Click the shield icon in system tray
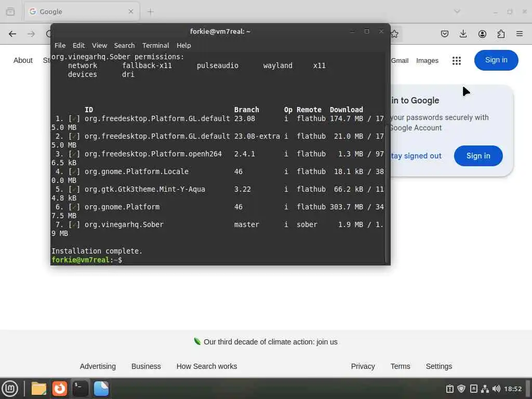Screen dimensions: 532x399 click(461, 389)
